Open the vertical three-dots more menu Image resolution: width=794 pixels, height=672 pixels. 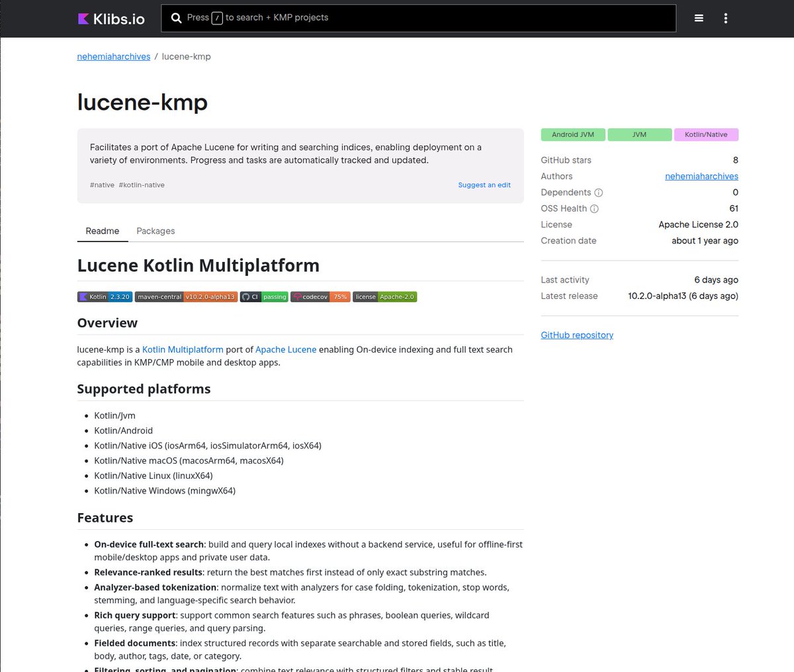click(x=726, y=19)
